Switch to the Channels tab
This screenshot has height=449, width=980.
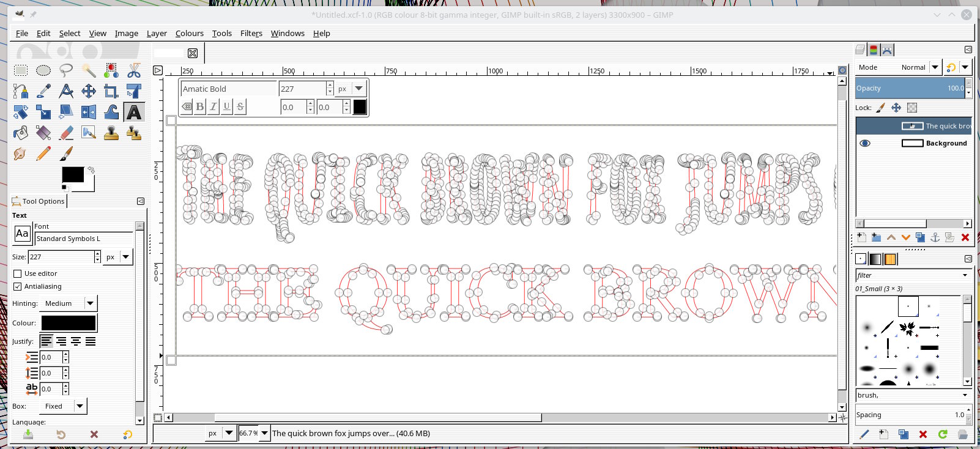pyautogui.click(x=874, y=50)
